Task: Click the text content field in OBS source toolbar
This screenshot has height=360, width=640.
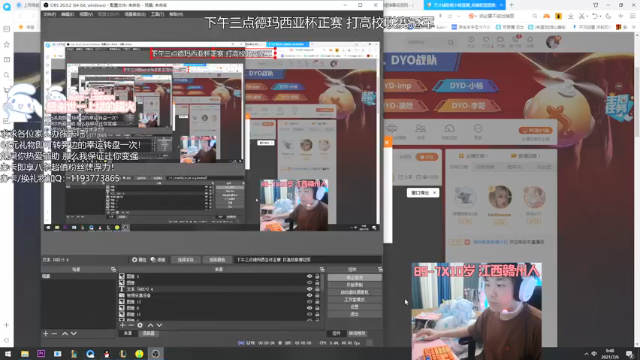Action: 308,260
